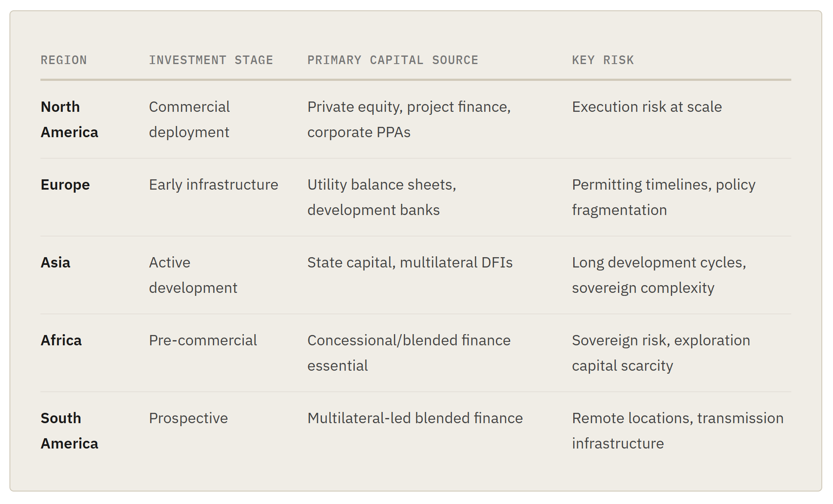Select the Asia row label
833x504 pixels.
point(55,262)
